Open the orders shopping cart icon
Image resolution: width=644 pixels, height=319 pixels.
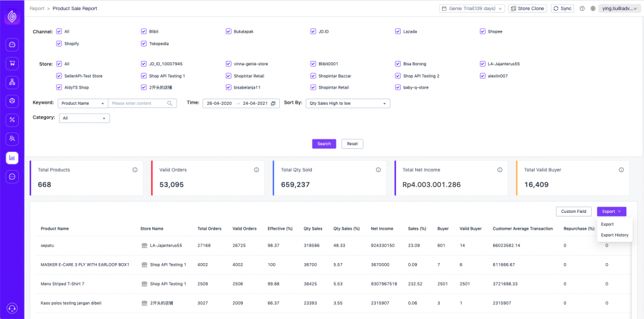coord(12,63)
